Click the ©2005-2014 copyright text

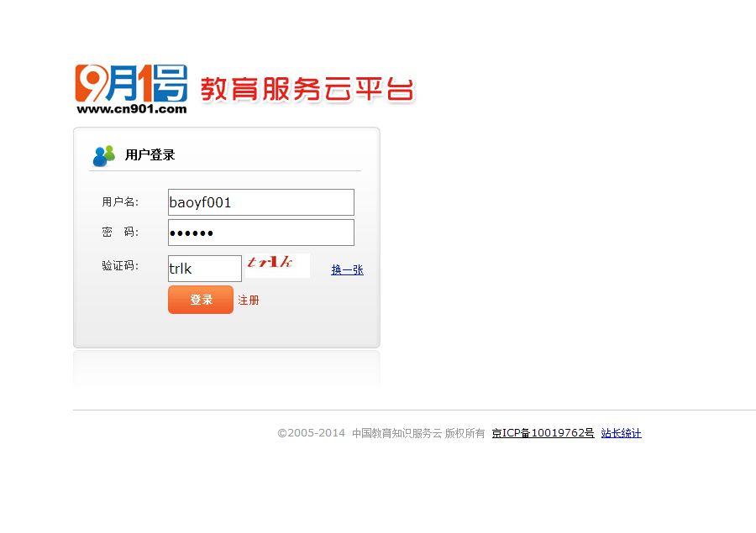(311, 433)
